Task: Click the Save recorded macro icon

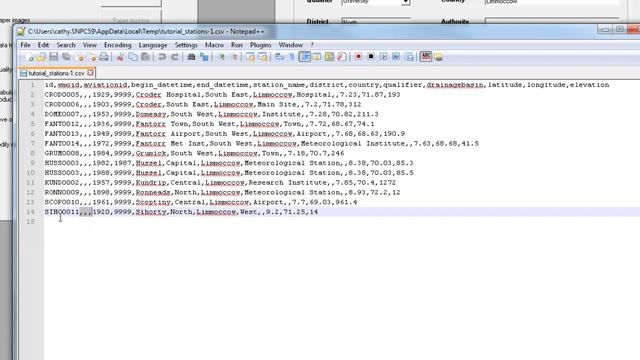Action: [409, 57]
